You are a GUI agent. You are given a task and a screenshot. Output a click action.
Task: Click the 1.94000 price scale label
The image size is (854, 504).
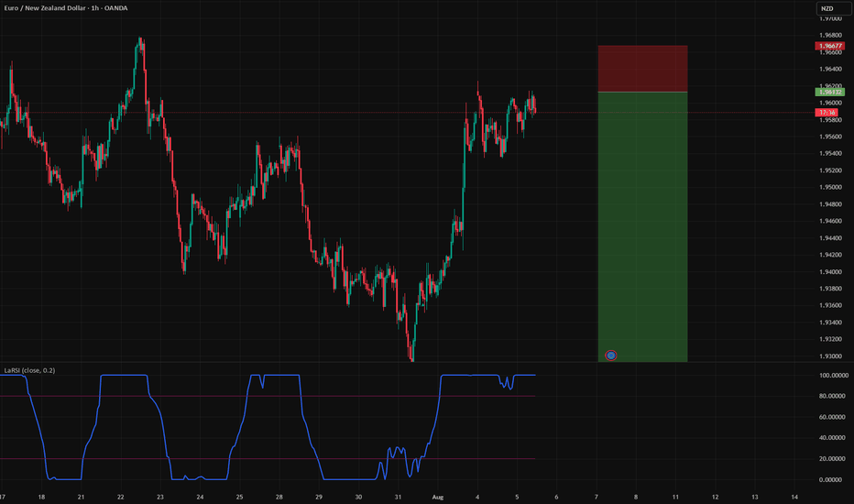[830, 272]
